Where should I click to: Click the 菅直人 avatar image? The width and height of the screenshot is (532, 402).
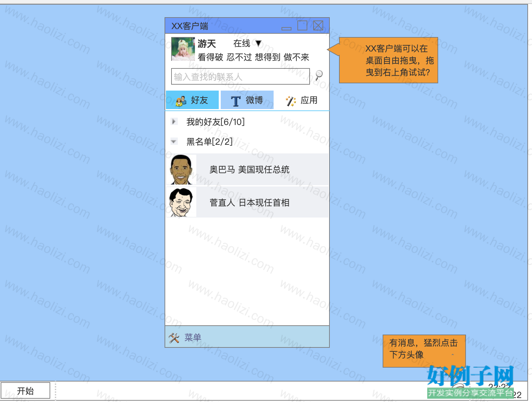[x=181, y=202]
